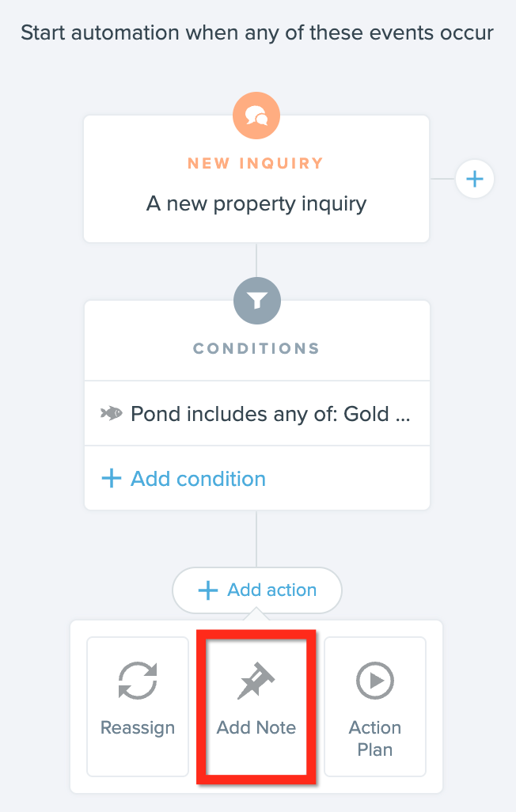Choose the 'Reassign' action label
This screenshot has height=812, width=516.
tap(137, 727)
